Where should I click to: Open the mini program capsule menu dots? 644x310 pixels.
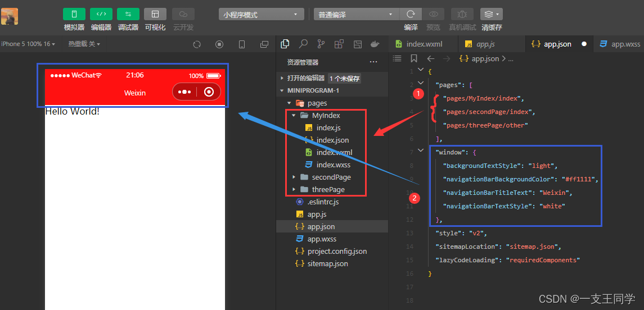[x=184, y=92]
